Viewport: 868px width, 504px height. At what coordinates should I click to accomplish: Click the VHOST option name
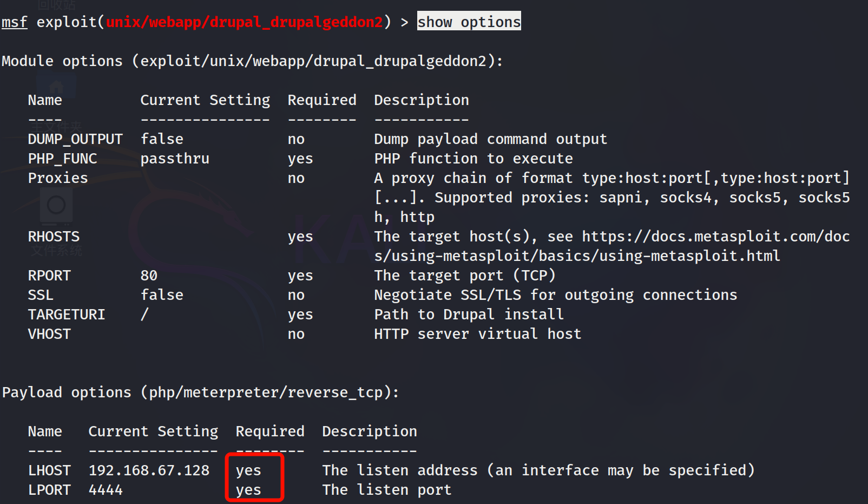[49, 334]
